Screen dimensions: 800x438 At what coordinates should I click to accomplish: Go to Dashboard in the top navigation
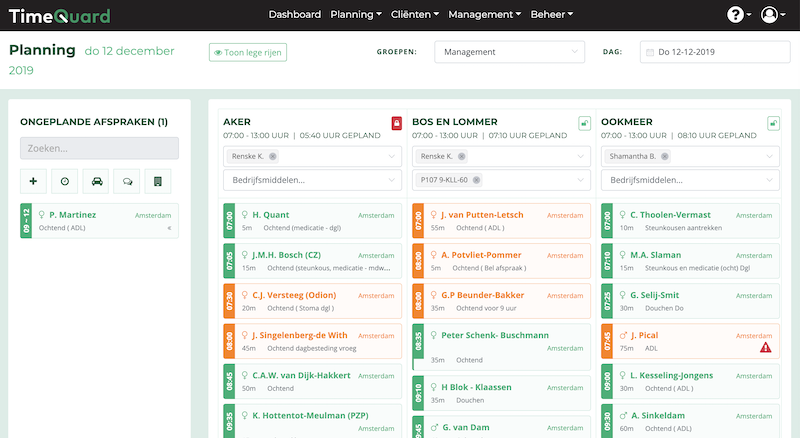(x=295, y=15)
